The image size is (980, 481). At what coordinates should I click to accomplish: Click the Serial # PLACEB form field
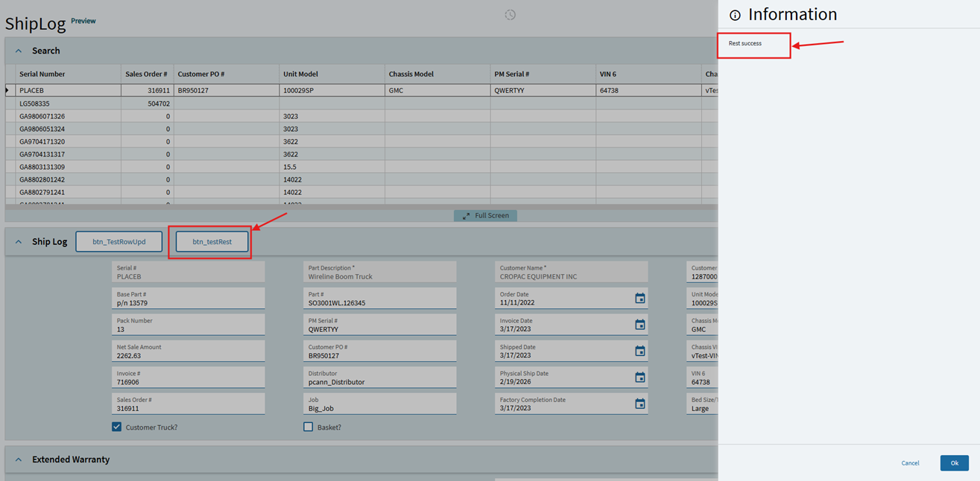click(188, 272)
